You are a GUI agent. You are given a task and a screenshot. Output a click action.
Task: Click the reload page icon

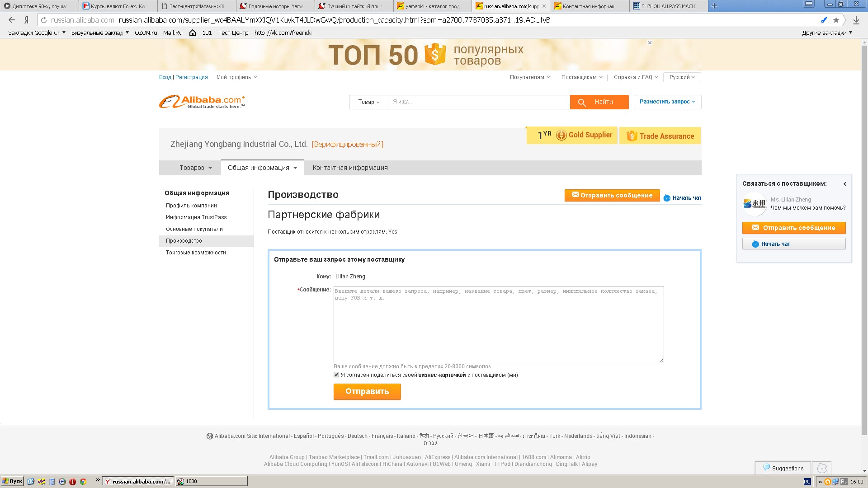click(44, 20)
